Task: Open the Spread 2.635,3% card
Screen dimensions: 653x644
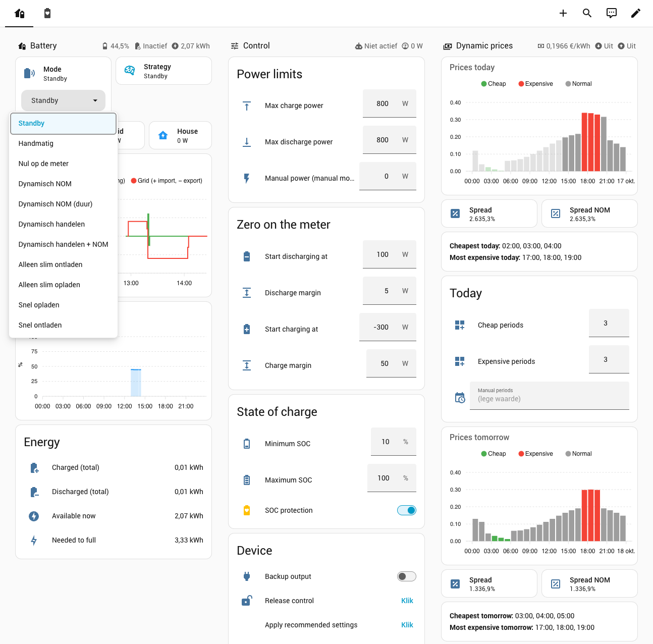Action: click(x=489, y=213)
